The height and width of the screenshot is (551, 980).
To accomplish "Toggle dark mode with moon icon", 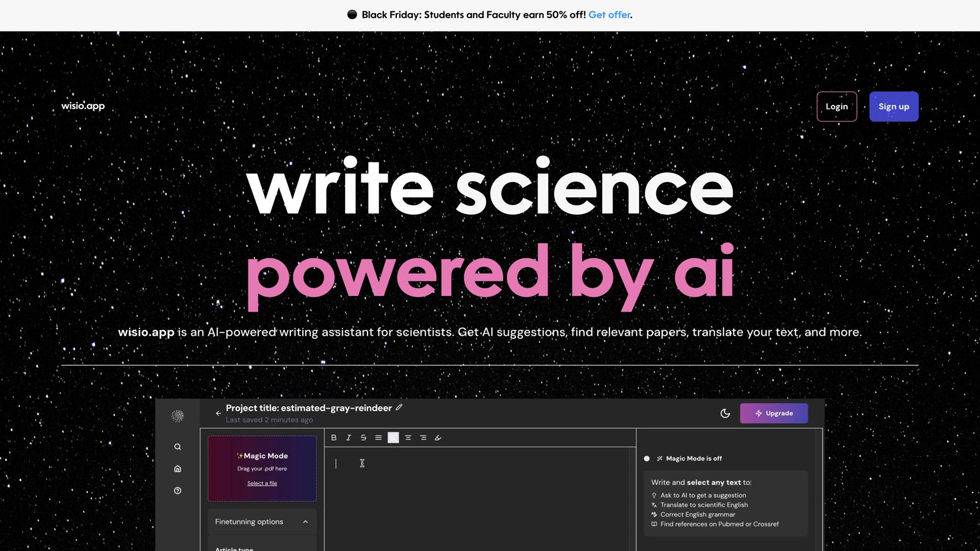I will 725,413.
